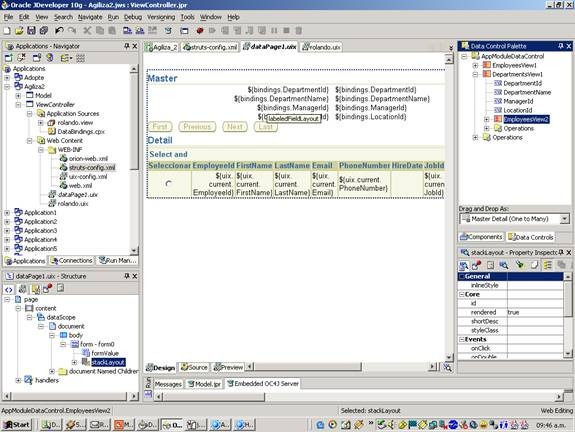Screen dimensions: 575x432
Task: Open the Versioning menu
Action: pyautogui.click(x=161, y=17)
